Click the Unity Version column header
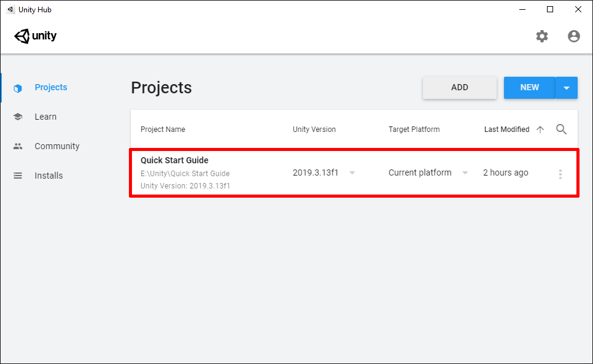Viewport: 593px width, 364px height. 315,130
